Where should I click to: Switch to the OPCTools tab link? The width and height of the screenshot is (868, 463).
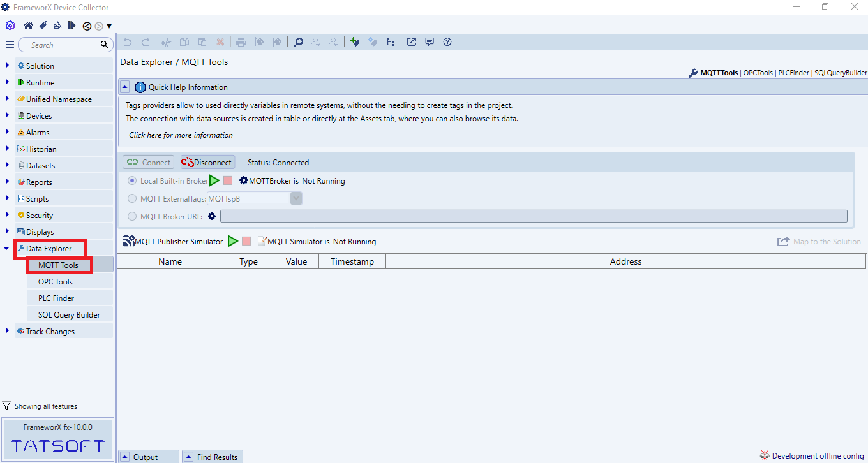[x=758, y=73]
